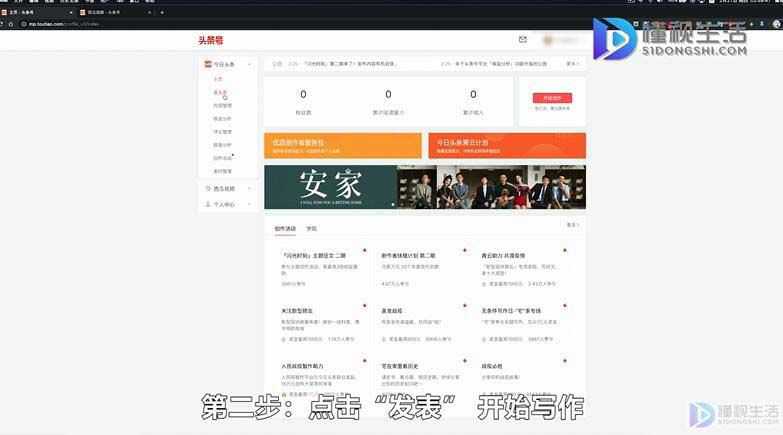Click the 今日头条 sidebar section icon
Viewport: 783px width, 435px height.
click(x=208, y=64)
